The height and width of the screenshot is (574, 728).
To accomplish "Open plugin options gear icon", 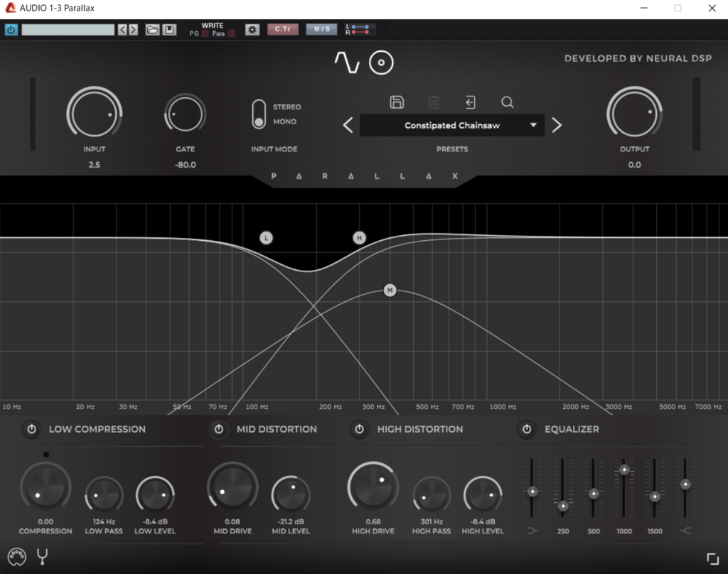I will [x=252, y=30].
